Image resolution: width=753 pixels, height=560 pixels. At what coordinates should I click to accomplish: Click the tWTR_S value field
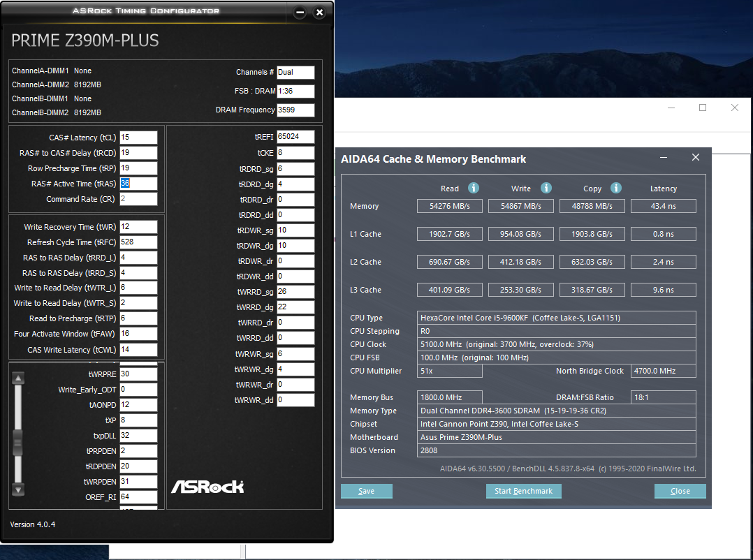138,303
